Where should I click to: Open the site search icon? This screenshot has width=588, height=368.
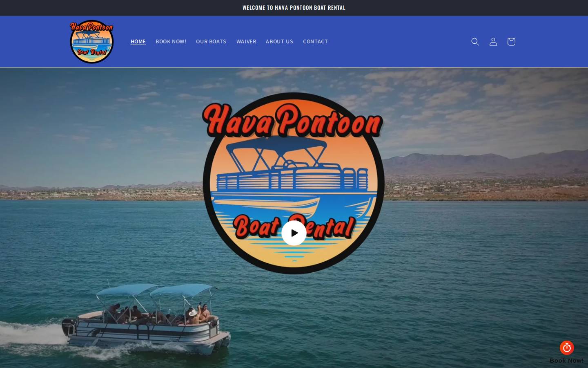475,42
